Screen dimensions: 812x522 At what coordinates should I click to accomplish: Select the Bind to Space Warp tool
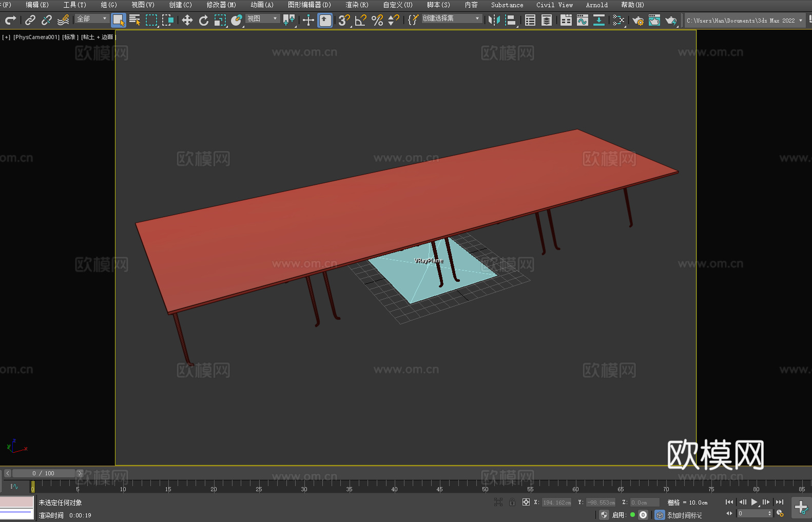click(63, 20)
